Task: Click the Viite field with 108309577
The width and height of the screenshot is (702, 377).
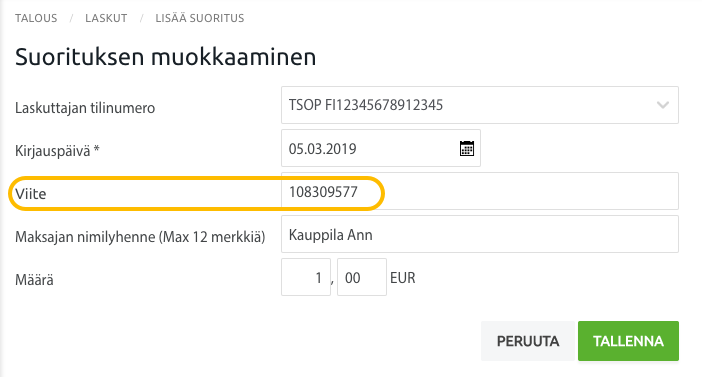Action: click(480, 191)
